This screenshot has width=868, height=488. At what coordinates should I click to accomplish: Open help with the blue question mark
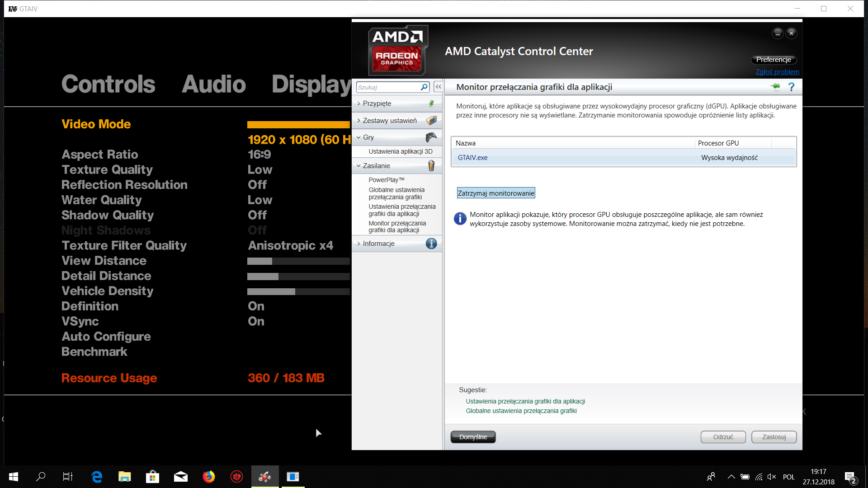(791, 87)
